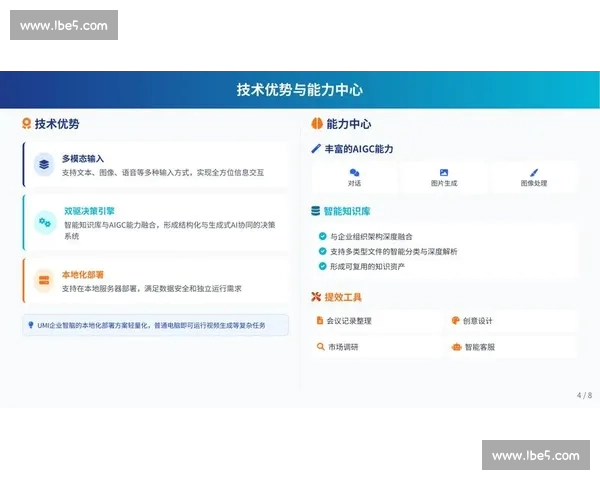This screenshot has height=480, width=600.
Task: Open the 图像处理 capability card
Action: pos(534,177)
